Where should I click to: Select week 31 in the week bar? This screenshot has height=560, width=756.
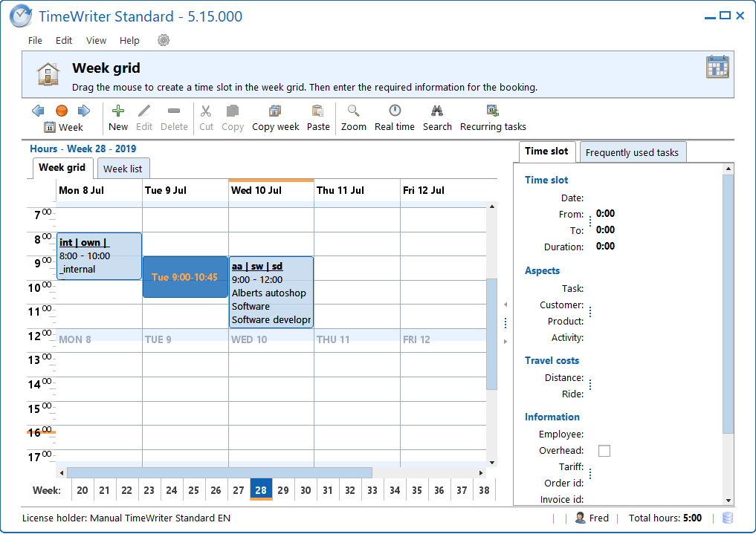point(328,490)
